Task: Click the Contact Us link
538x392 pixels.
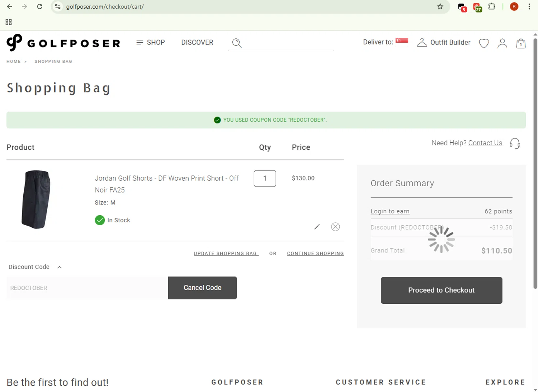Action: pos(485,143)
